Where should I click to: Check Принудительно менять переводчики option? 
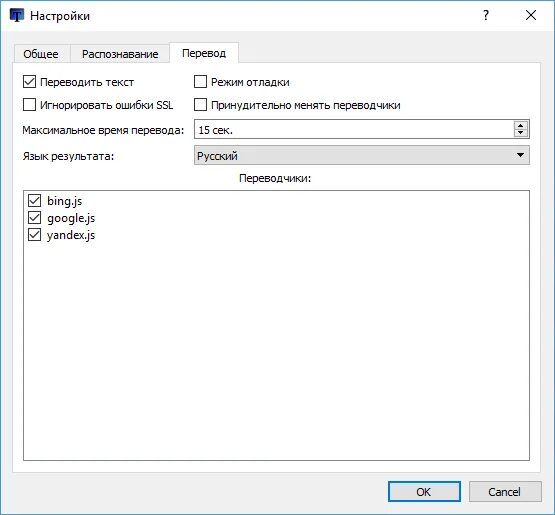pos(200,105)
